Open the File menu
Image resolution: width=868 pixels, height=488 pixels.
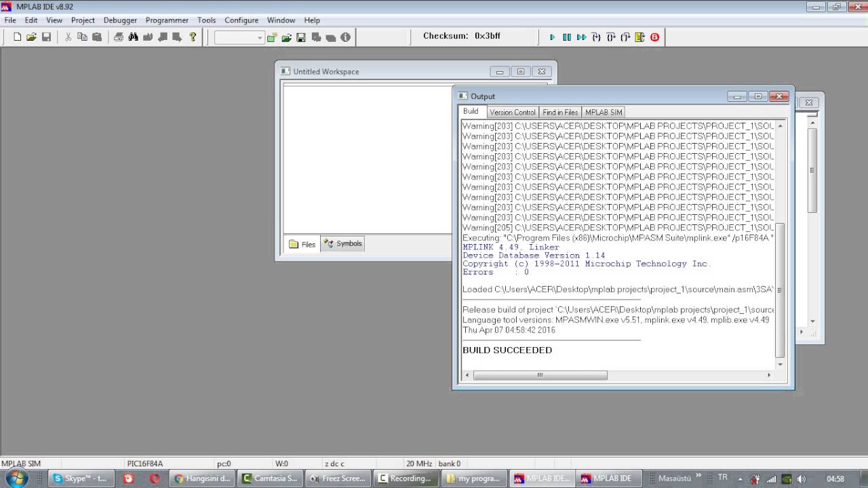point(10,20)
